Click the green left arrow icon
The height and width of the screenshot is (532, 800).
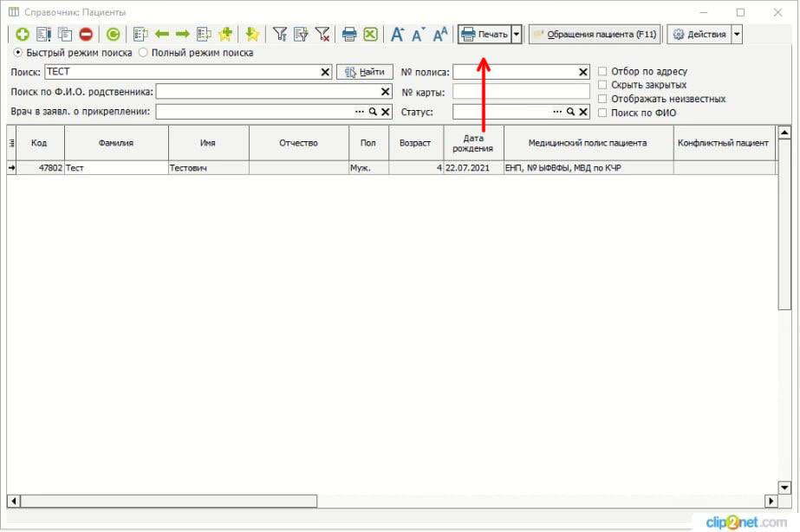click(162, 35)
